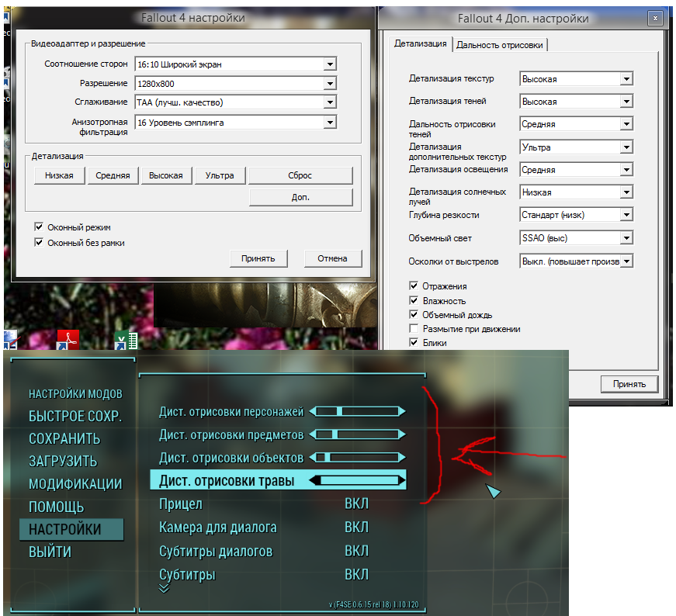This screenshot has height=616, width=676.
Task: Close the Fallout 4 Доп. настройки window
Action: [657, 18]
